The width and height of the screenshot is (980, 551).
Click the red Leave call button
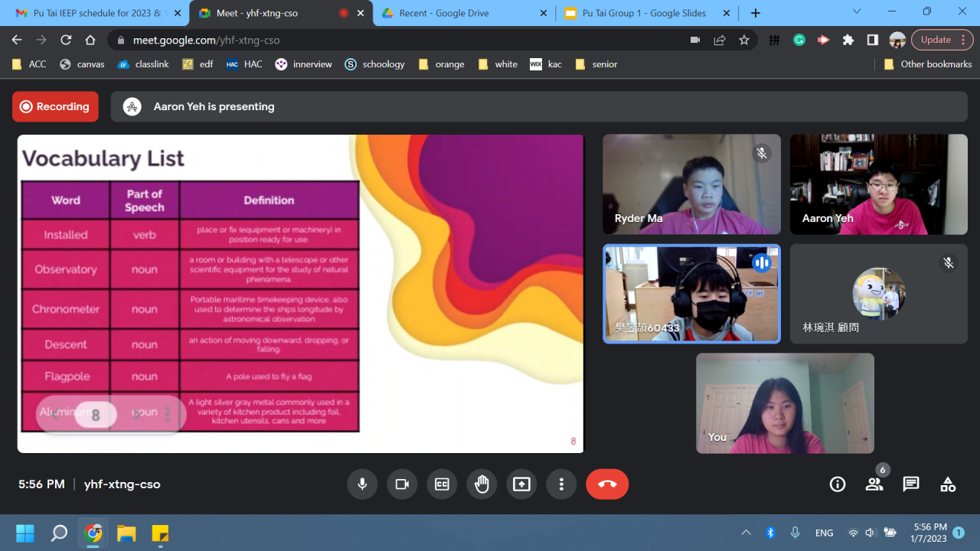[607, 484]
